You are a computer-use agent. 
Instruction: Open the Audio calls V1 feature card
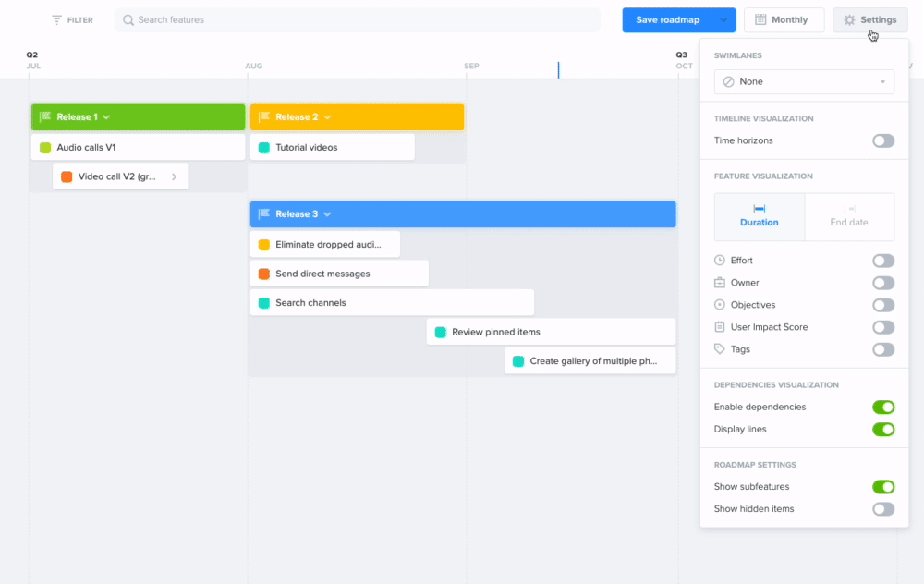(x=138, y=147)
